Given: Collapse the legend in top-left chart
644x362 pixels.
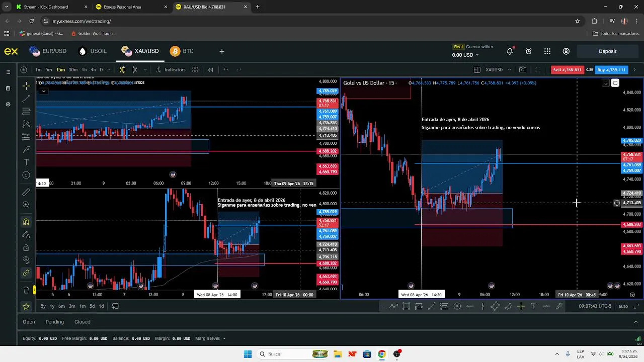Looking at the screenshot, I should pos(44,91).
